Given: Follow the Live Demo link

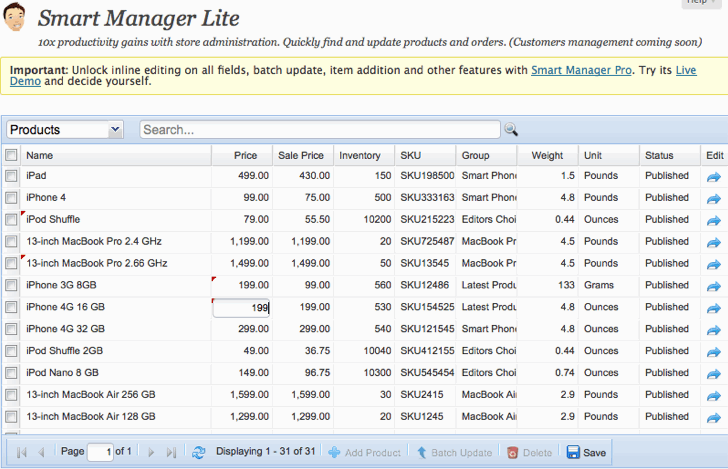Looking at the screenshot, I should coord(686,70).
